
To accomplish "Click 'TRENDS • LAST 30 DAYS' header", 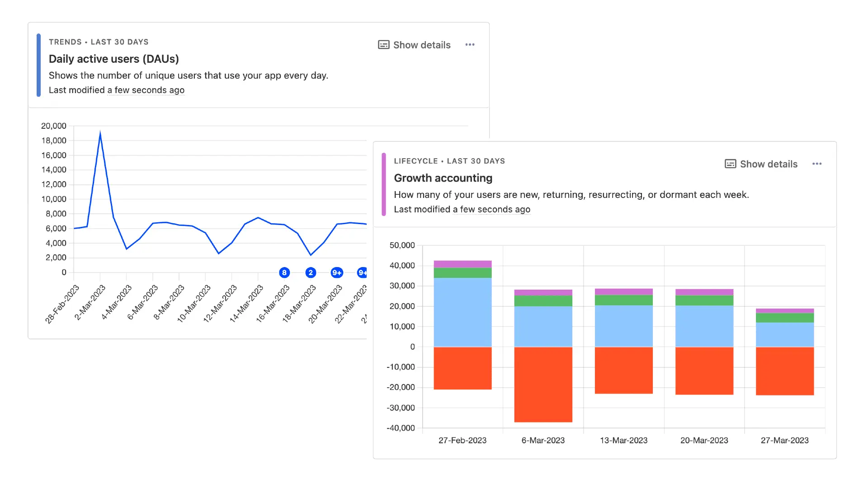I will [x=99, y=42].
